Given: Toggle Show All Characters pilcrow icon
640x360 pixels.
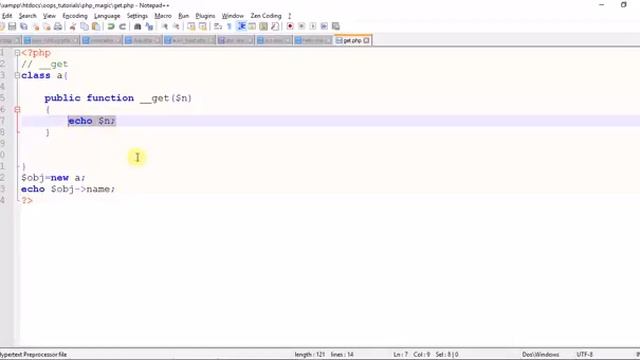Looking at the screenshot, I should click(229, 27).
